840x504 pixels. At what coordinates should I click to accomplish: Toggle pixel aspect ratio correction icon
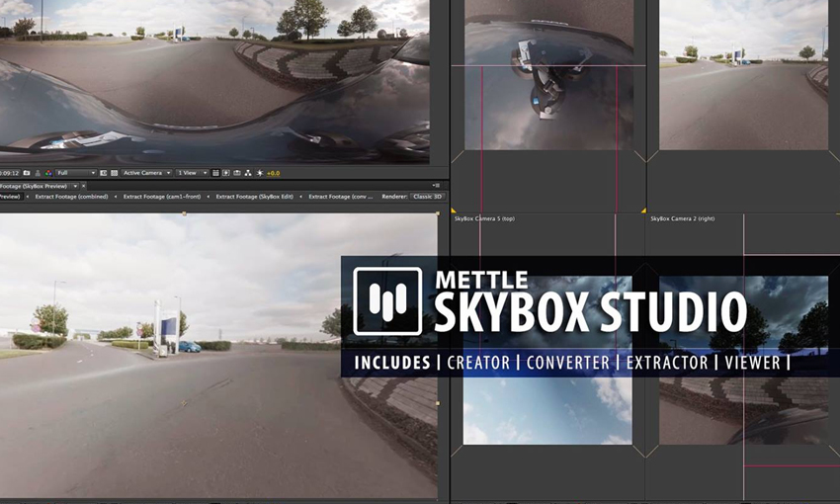coord(215,173)
